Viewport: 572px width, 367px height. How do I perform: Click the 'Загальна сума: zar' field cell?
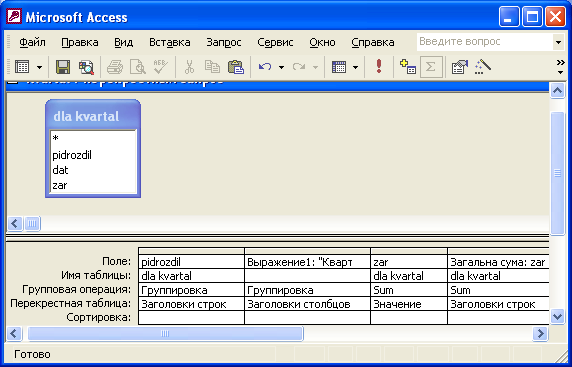pos(498,262)
